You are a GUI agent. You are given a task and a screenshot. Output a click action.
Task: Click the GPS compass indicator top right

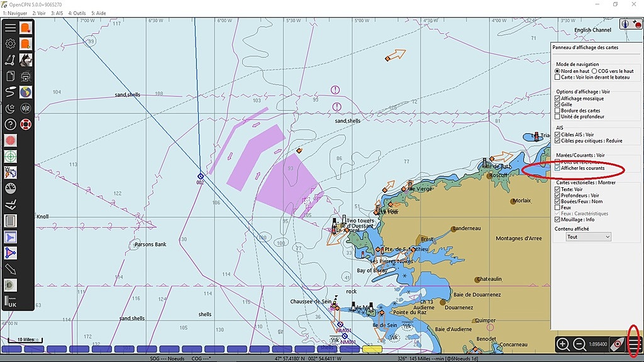tap(626, 25)
